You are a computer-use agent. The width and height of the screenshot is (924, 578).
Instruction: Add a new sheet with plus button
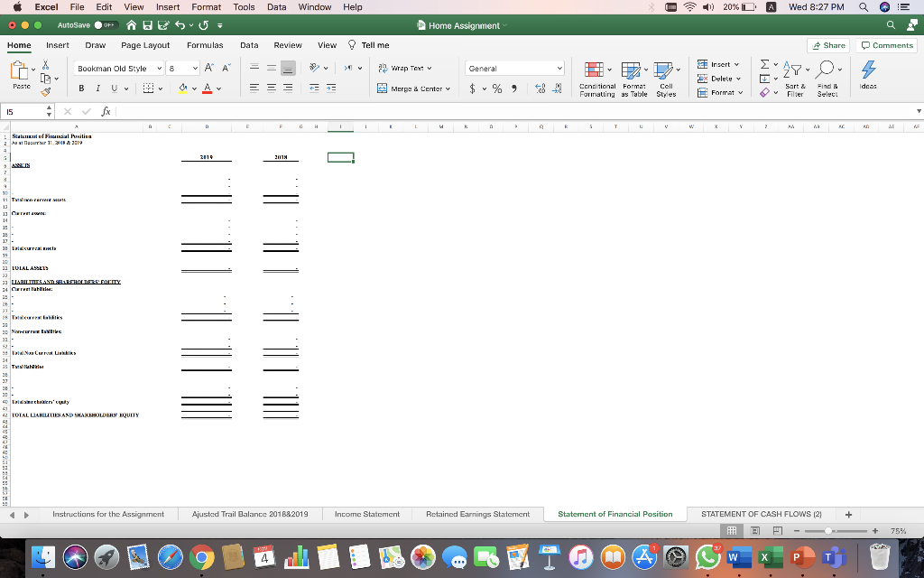click(848, 514)
